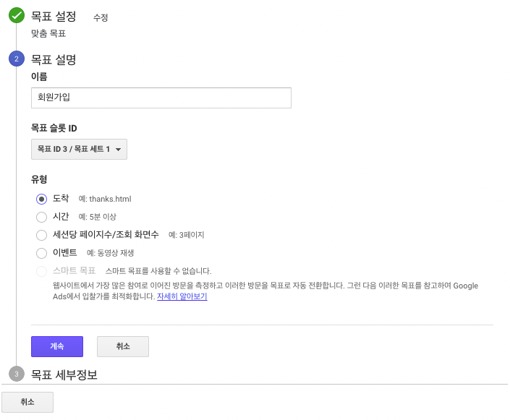Select the 시간 radio button
Viewport: 510px width, 420px height.
click(42, 217)
